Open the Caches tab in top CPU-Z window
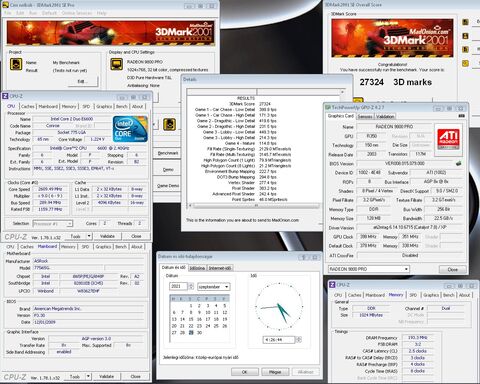This screenshot has width=480, height=384. 28,106
